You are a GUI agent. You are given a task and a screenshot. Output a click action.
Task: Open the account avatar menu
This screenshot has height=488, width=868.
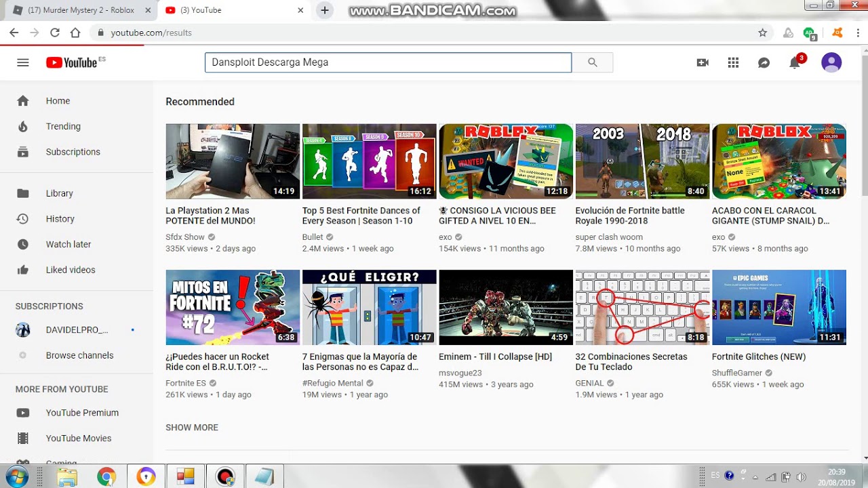[831, 62]
